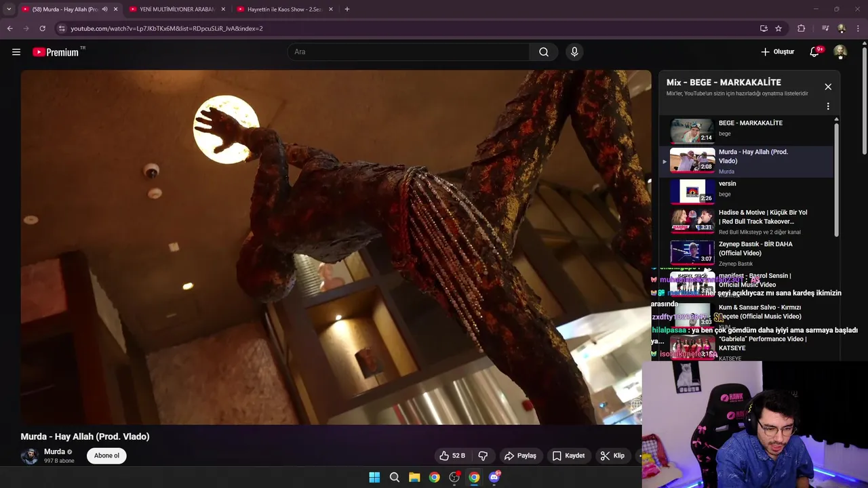868x488 pixels.
Task: Switch to Hayrettin ile Kaos Show tab
Action: point(285,9)
